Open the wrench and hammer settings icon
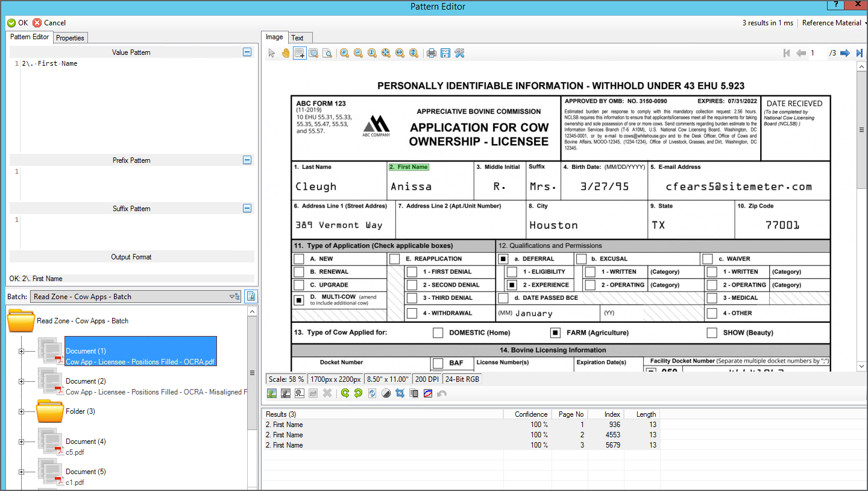Viewport: 868px width, 491px height. (459, 53)
